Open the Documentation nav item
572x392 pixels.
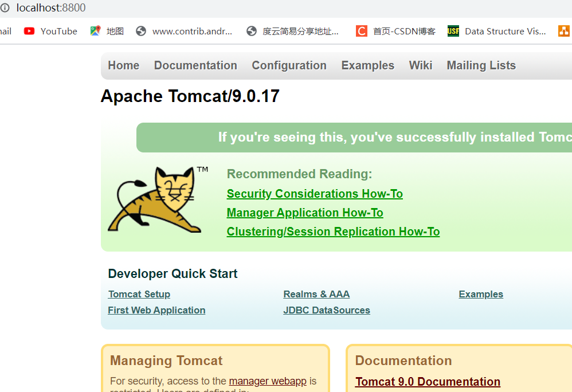tap(195, 65)
